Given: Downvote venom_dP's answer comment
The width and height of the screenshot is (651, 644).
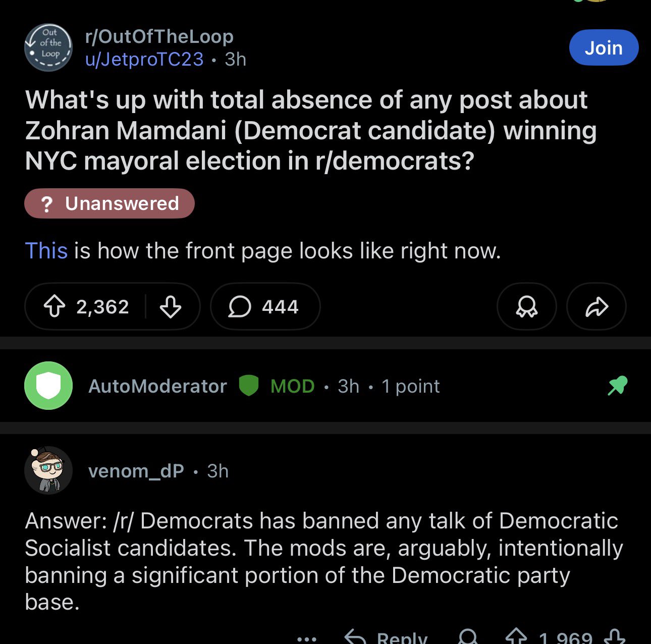Looking at the screenshot, I should [x=615, y=637].
